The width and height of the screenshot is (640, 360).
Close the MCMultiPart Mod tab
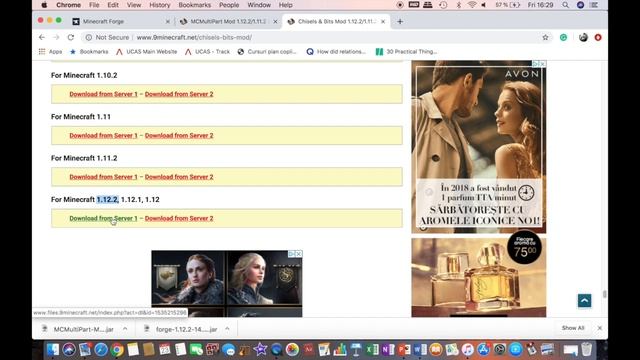(x=275, y=22)
